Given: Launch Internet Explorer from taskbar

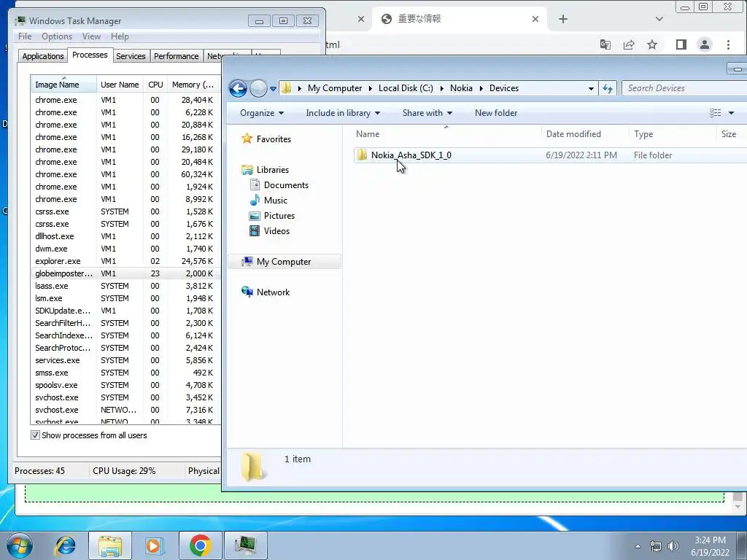Looking at the screenshot, I should pyautogui.click(x=65, y=545).
